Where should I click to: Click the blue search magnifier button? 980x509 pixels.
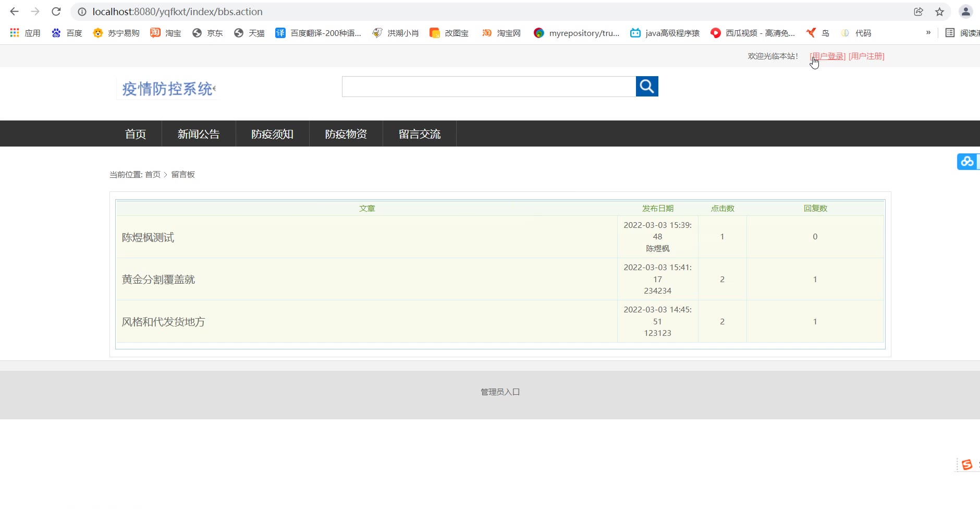647,87
